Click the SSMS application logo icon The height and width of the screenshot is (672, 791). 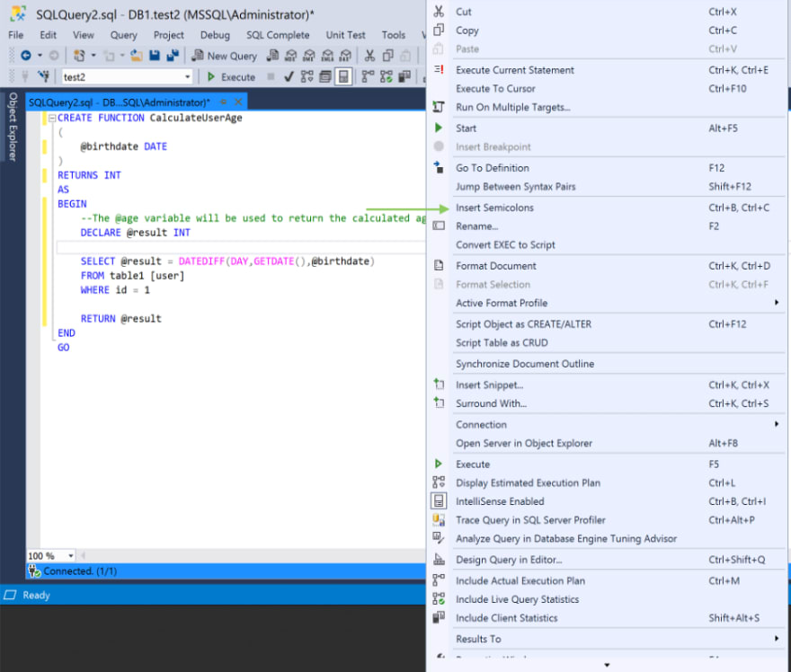pos(18,14)
